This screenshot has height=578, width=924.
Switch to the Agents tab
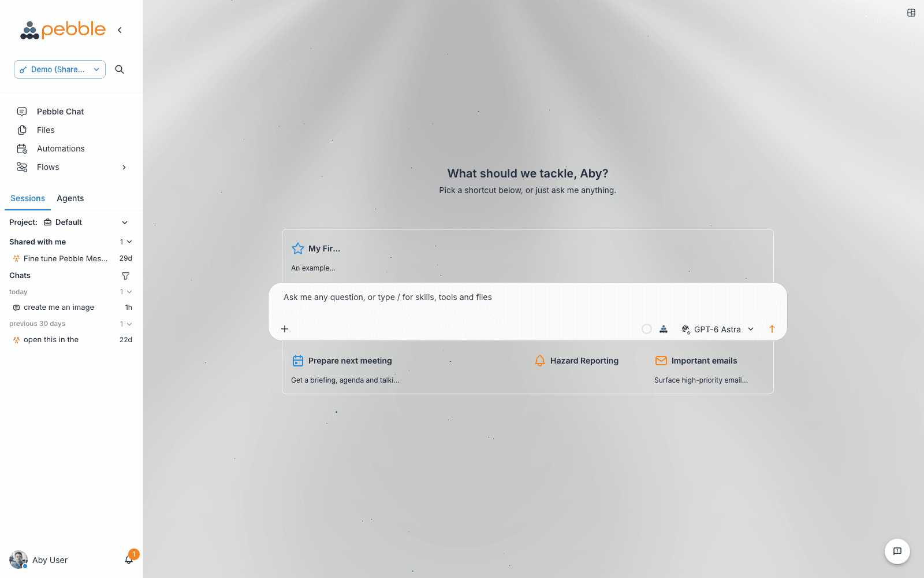click(70, 198)
